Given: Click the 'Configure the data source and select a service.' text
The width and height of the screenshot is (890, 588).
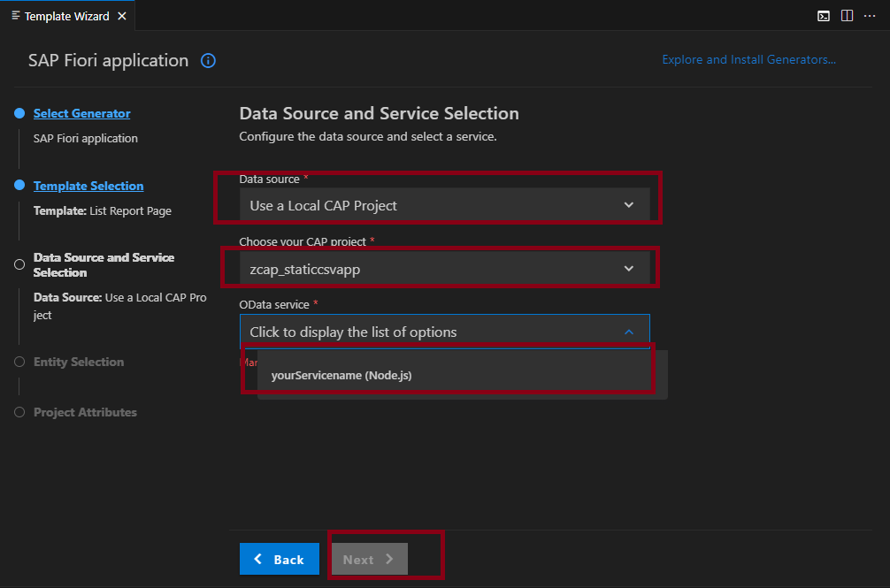Looking at the screenshot, I should (x=368, y=137).
